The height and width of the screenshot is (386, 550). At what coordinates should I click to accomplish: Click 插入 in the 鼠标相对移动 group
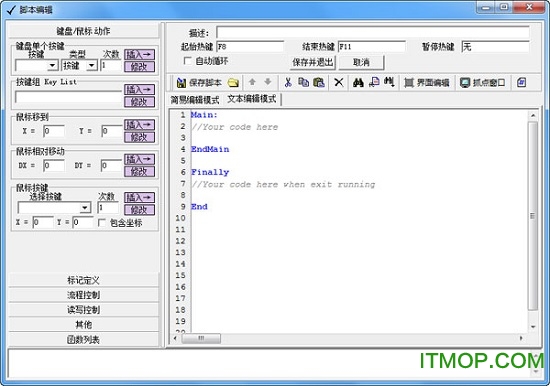(139, 159)
